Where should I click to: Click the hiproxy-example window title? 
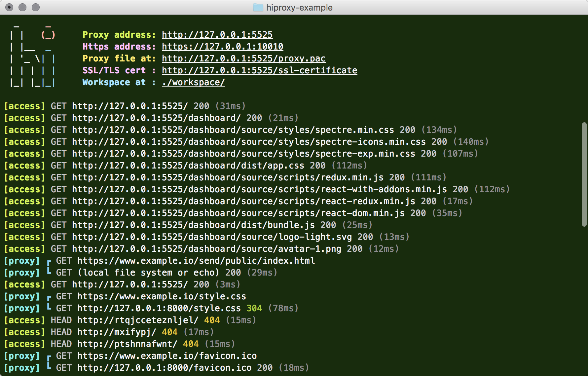coord(299,7)
